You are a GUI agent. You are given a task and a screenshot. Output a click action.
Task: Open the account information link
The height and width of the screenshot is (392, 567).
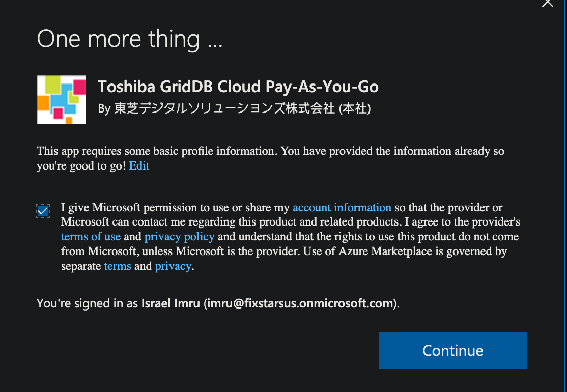coord(342,208)
